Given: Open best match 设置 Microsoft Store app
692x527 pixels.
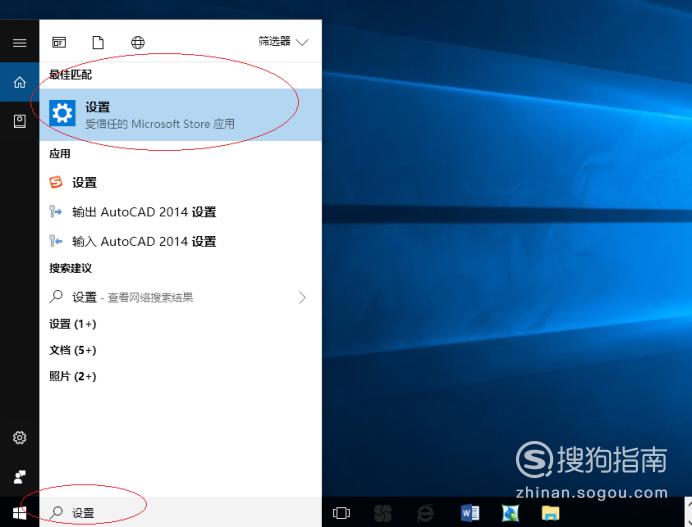Looking at the screenshot, I should pyautogui.click(x=181, y=115).
